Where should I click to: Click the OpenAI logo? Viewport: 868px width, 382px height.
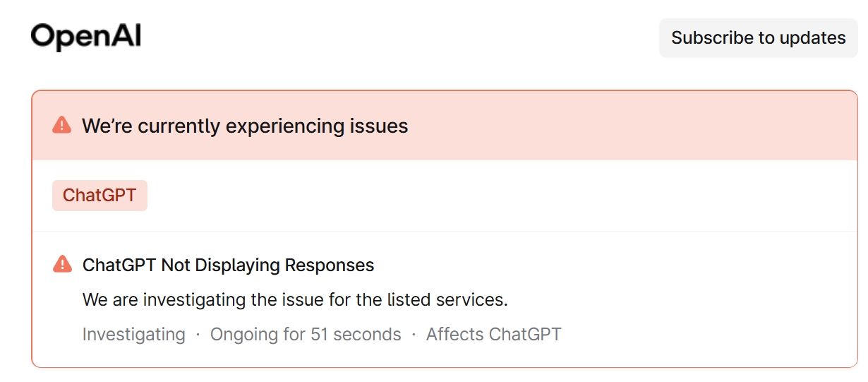[85, 37]
